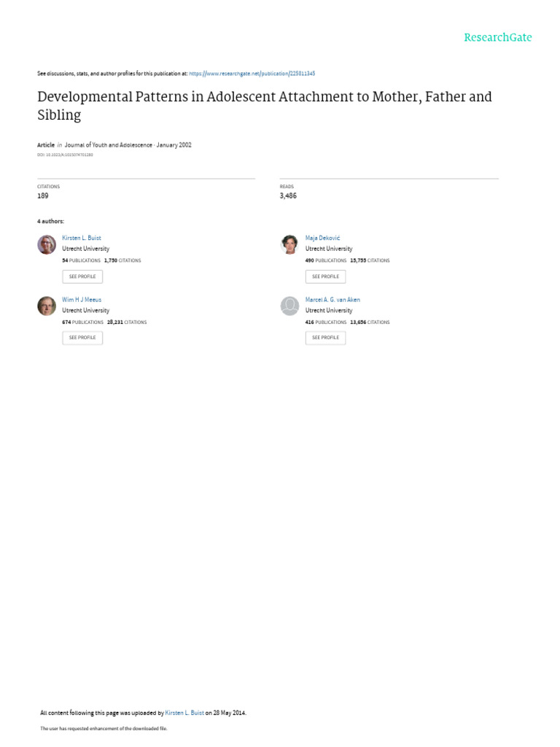Follow Kirsten L. Buist link in upload note
Viewport: 560px width, 747px height.
pyautogui.click(x=184, y=713)
